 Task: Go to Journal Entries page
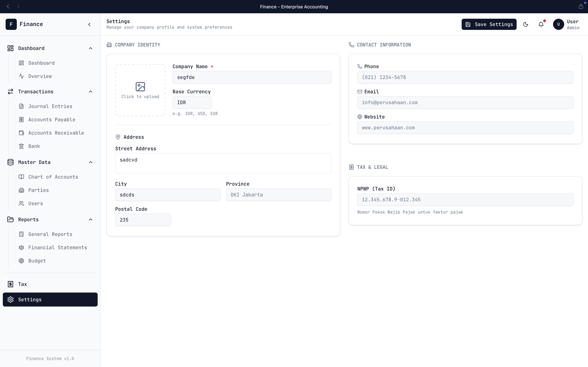pyautogui.click(x=50, y=106)
